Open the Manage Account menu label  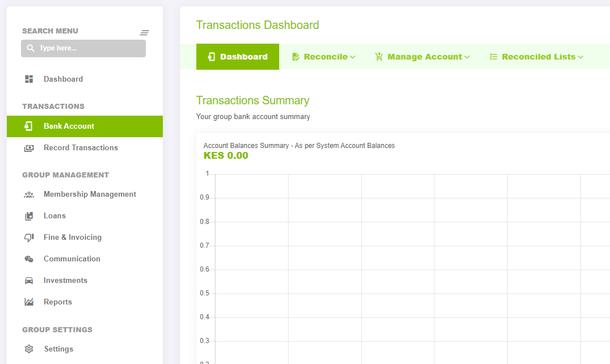(x=425, y=57)
